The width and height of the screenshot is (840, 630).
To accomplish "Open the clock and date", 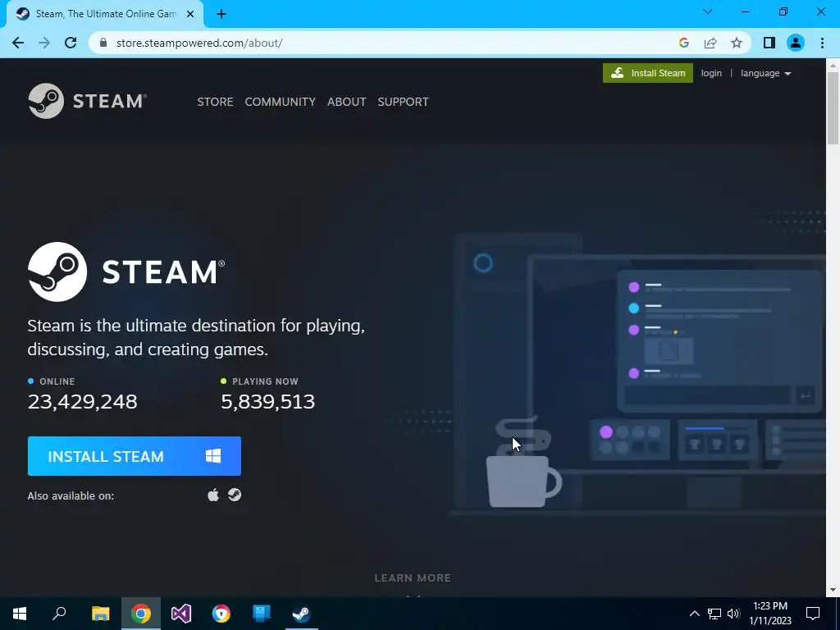I will click(769, 614).
